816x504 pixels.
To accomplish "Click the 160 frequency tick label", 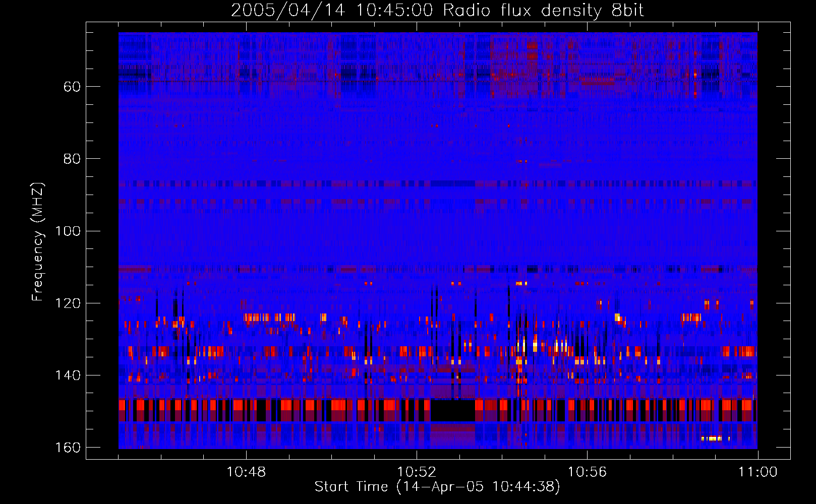I will 68,448.
